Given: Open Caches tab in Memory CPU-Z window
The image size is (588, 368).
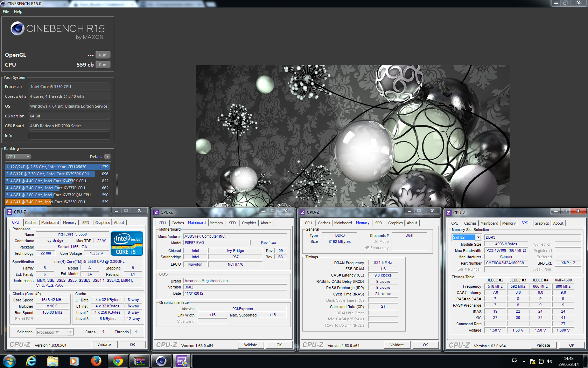Looking at the screenshot, I should coord(324,223).
